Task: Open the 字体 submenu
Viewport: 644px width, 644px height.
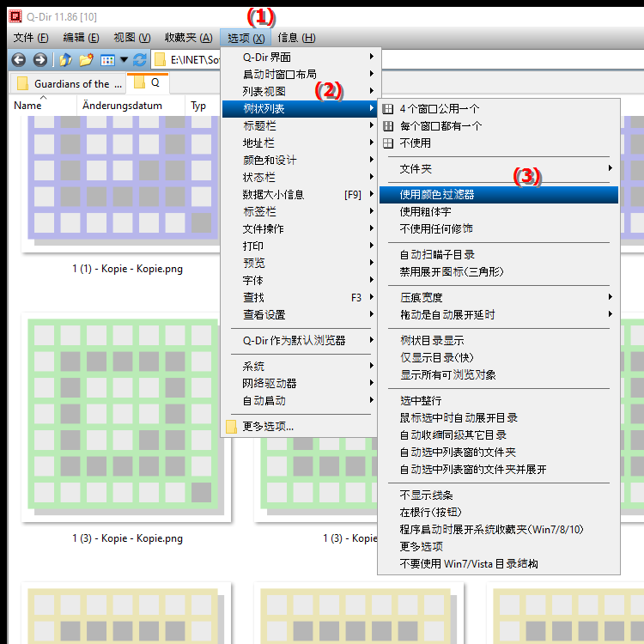Action: tap(300, 281)
